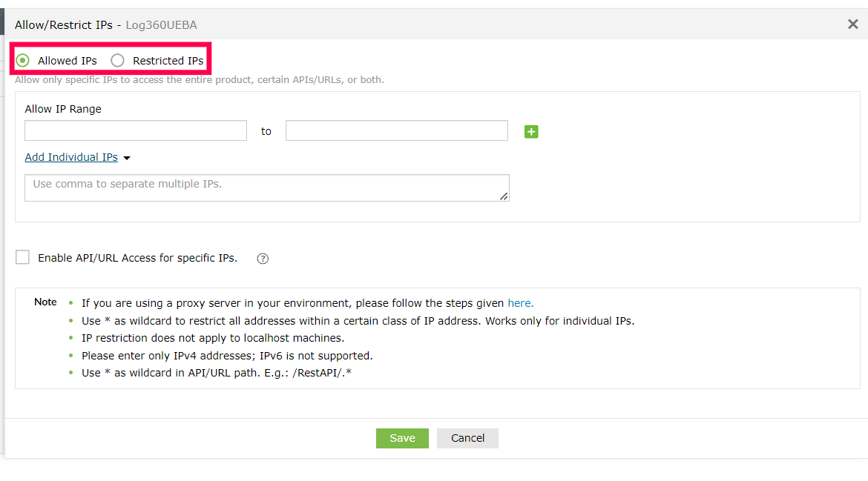Open the help icon beside API/URL access

(x=263, y=259)
